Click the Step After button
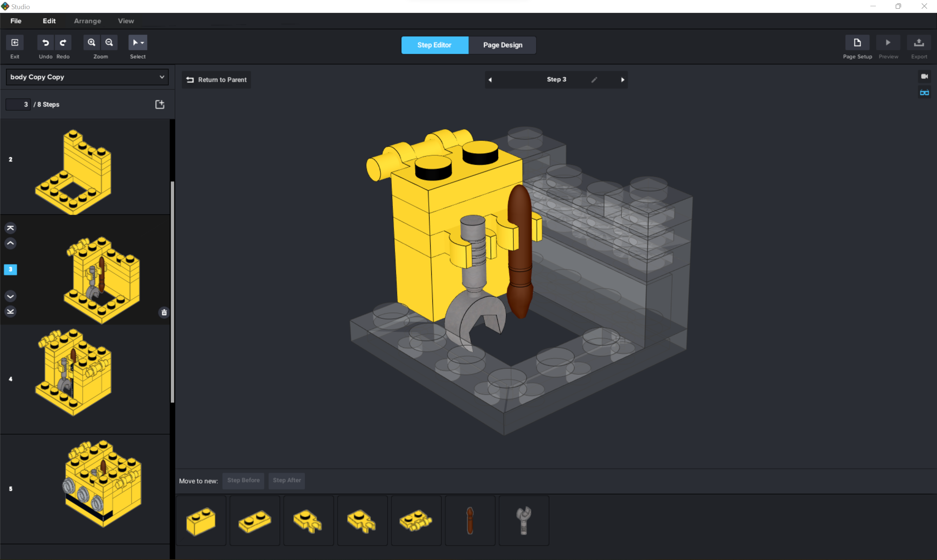Viewport: 937px width, 560px height. click(x=287, y=480)
